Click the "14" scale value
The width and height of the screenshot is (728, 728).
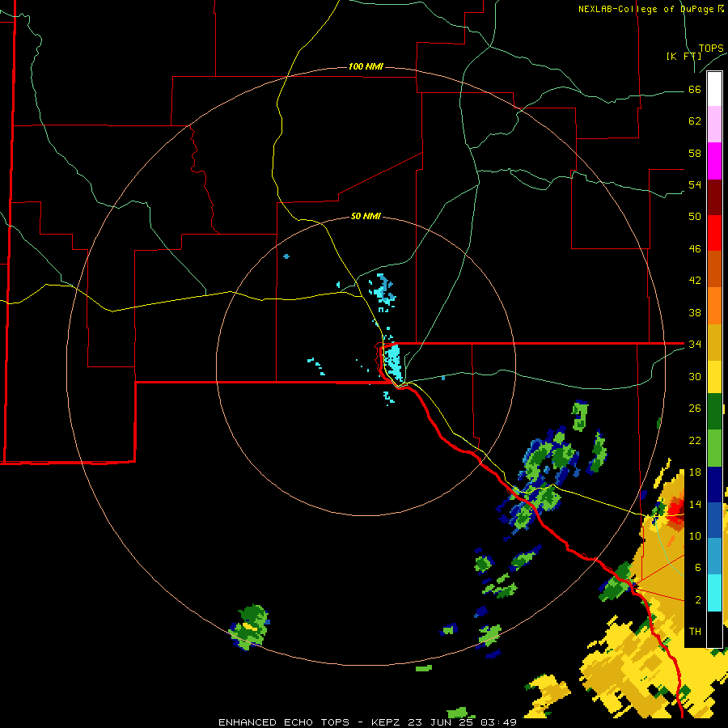click(x=695, y=504)
